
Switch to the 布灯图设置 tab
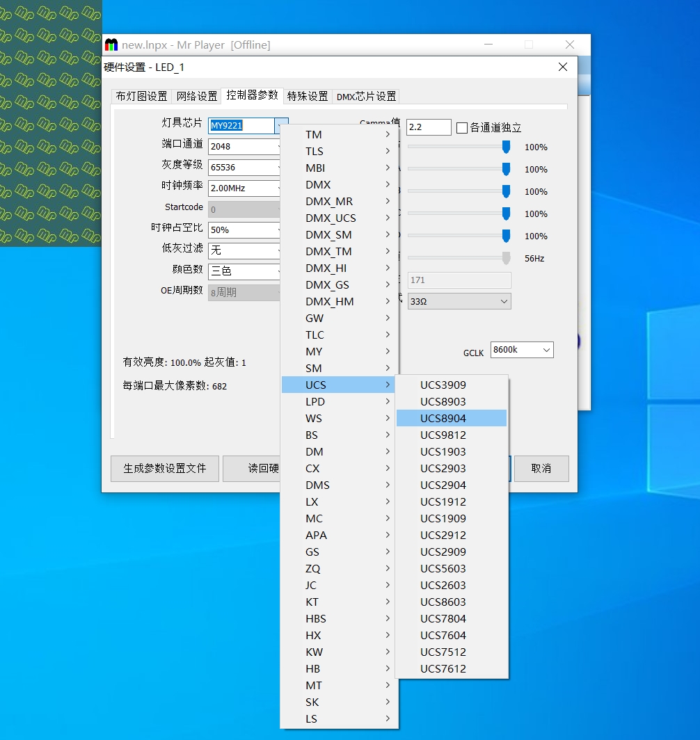point(141,96)
